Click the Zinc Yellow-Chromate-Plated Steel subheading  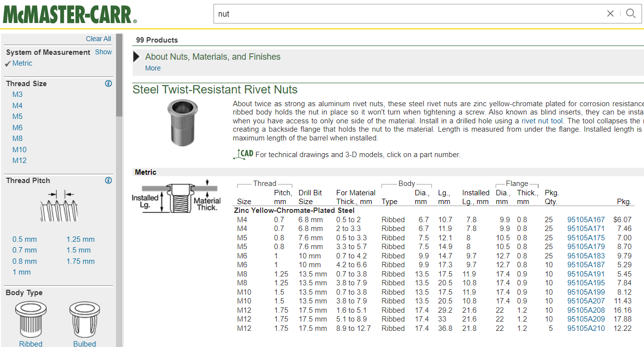coord(294,210)
